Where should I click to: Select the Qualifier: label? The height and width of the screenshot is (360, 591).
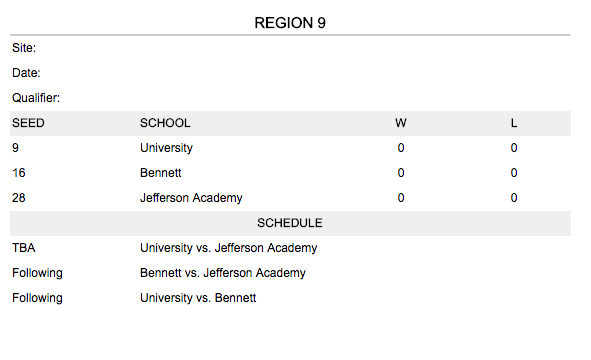[36, 98]
